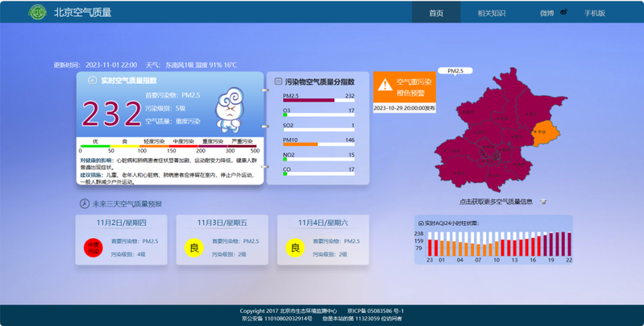The width and height of the screenshot is (644, 326).
Task: Click the update time 2023-11-01 22:00
Action: (x=111, y=65)
